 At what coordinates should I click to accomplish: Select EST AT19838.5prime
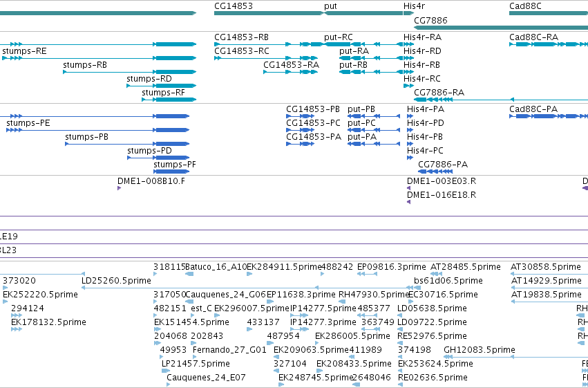[549, 302]
